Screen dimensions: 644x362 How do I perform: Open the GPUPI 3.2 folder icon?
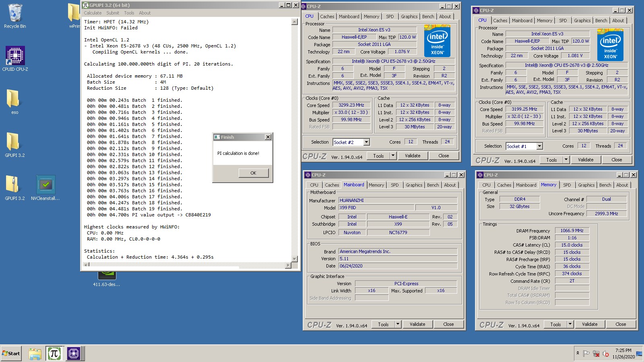point(14,145)
